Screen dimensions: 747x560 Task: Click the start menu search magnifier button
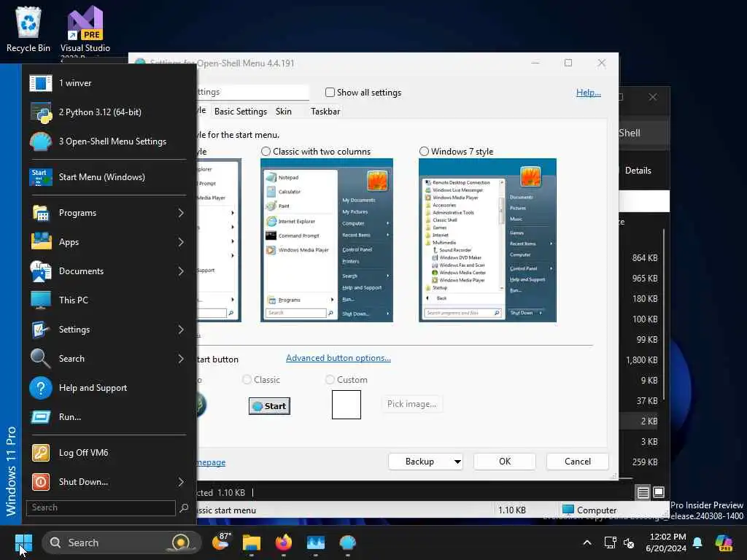click(184, 507)
